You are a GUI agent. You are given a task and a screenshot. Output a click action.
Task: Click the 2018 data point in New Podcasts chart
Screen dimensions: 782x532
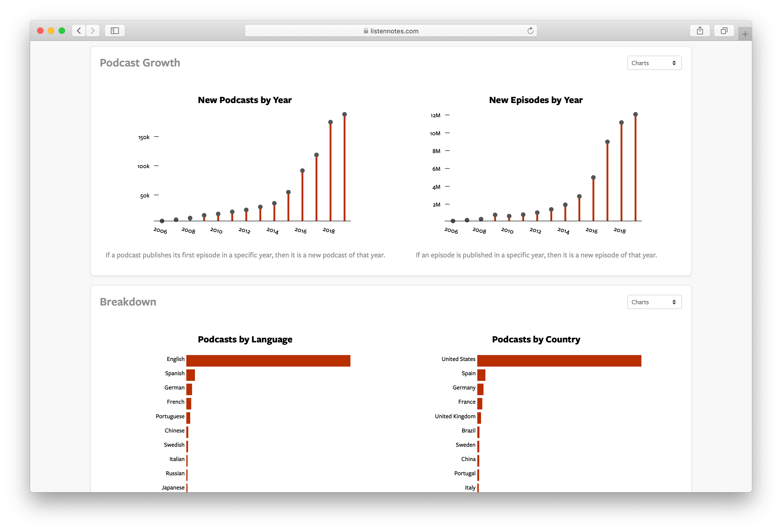click(x=330, y=122)
